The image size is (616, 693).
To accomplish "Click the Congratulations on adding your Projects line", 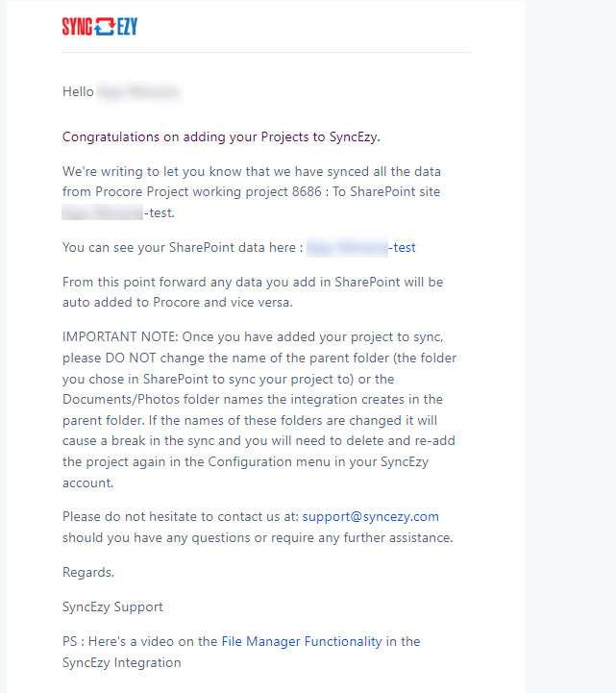I will (x=221, y=137).
